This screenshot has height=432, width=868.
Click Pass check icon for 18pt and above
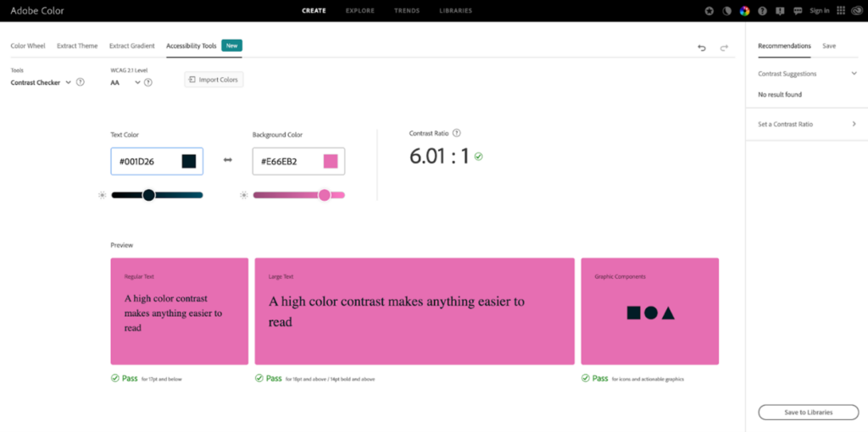pos(259,379)
